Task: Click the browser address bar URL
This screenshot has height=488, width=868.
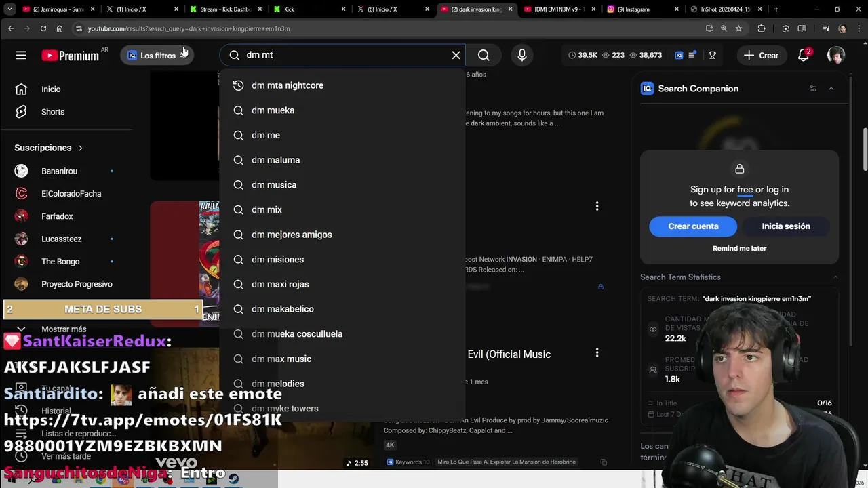Action: [x=189, y=28]
